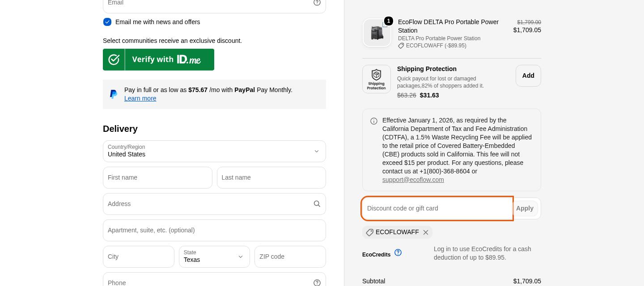The height and width of the screenshot is (286, 644).
Task: Click the Discount code or gift card field
Action: click(x=437, y=208)
